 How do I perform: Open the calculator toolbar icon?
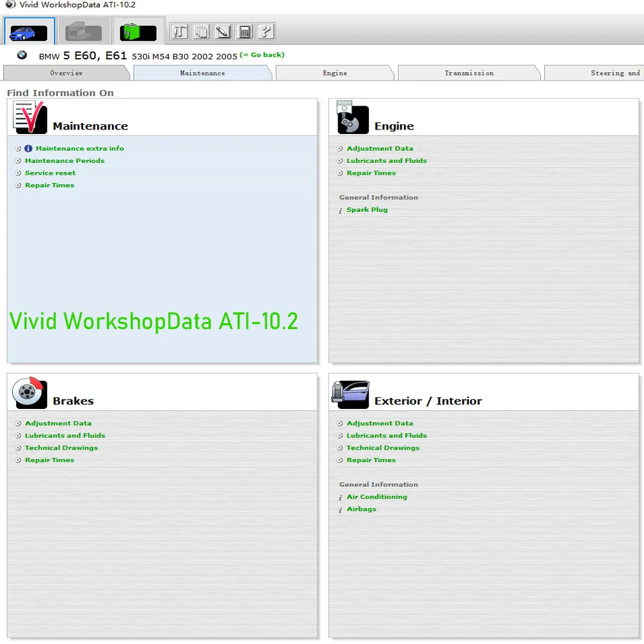(x=244, y=32)
